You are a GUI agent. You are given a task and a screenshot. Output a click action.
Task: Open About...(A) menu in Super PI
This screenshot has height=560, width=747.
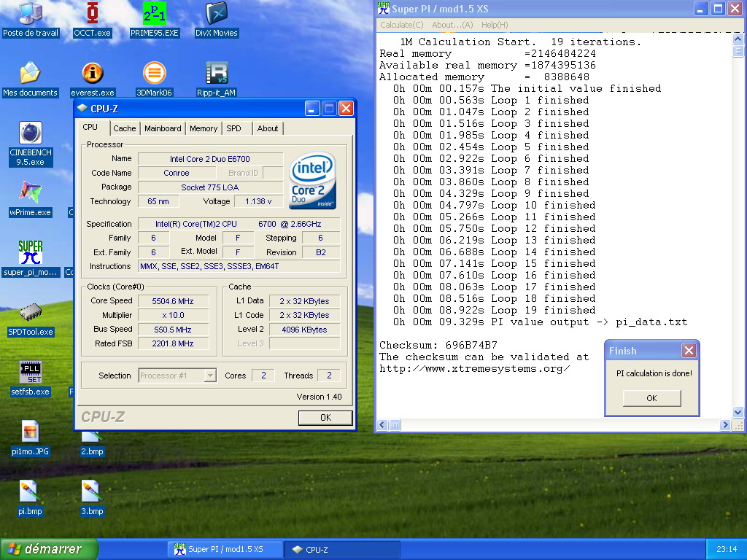[452, 25]
